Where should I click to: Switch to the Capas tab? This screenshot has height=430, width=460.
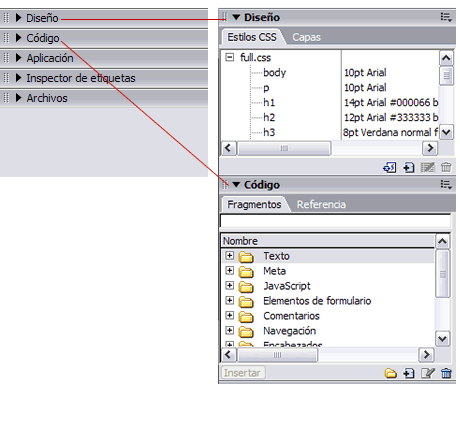coord(306,37)
